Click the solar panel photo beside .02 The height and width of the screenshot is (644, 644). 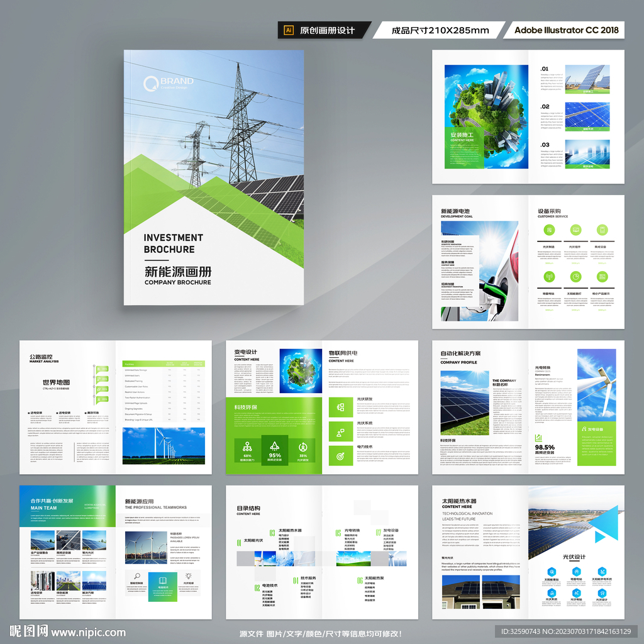(x=587, y=116)
